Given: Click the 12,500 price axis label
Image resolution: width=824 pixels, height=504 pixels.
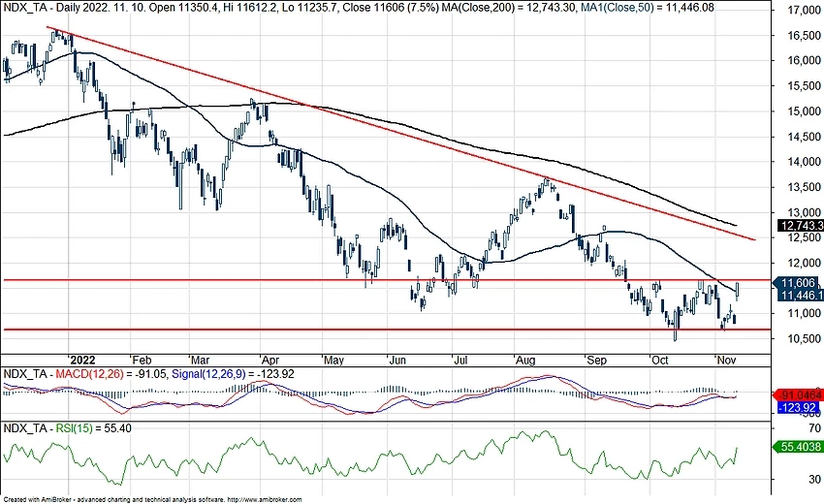Looking at the screenshot, I should point(804,237).
